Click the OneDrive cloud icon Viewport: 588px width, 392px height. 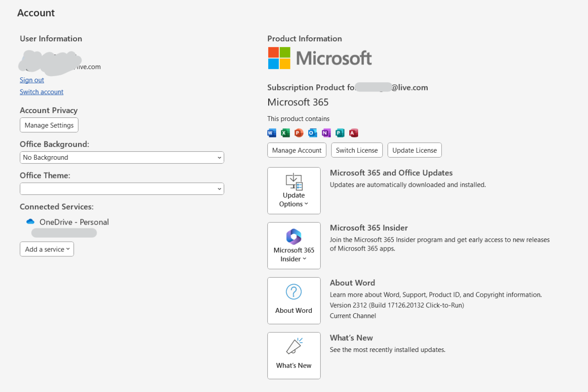click(30, 222)
